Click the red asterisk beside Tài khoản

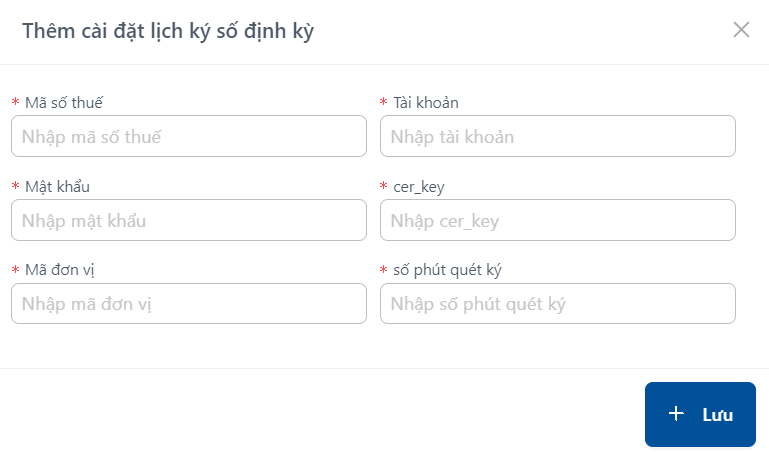[x=384, y=102]
